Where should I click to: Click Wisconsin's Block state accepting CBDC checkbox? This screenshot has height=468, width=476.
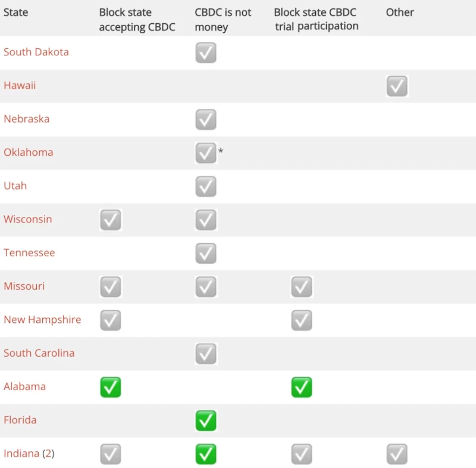111,220
